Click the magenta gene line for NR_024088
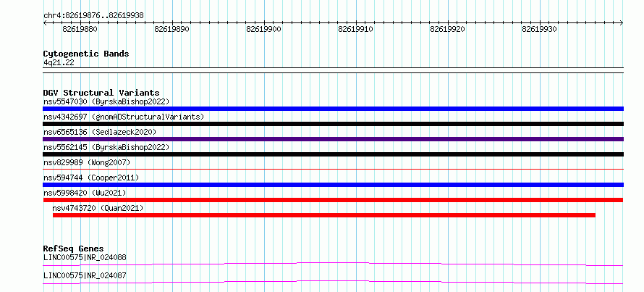The width and height of the screenshot is (644, 292). pyautogui.click(x=333, y=264)
